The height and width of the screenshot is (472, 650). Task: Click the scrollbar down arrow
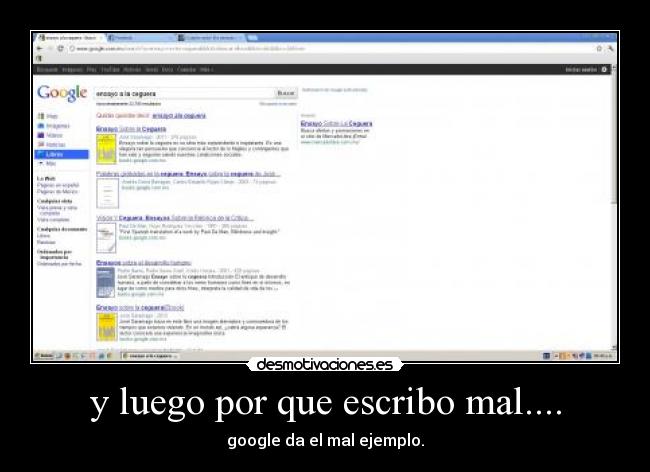coord(614,348)
